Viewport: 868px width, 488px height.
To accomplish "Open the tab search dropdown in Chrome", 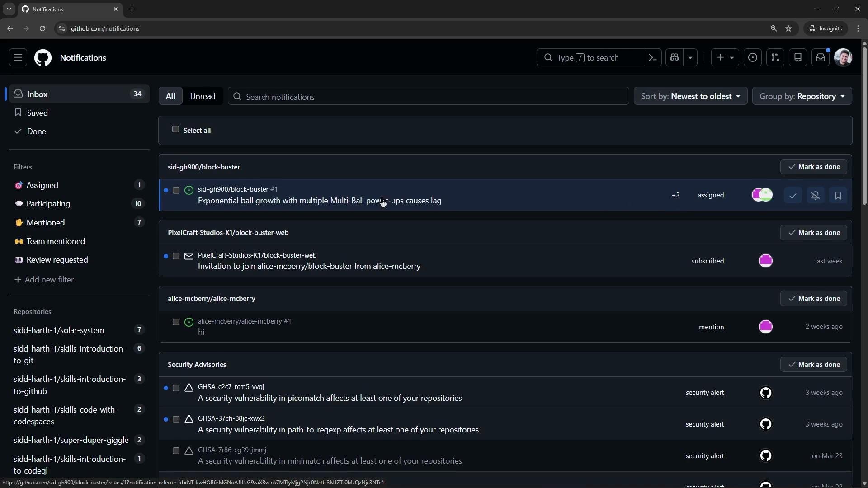I will [x=9, y=9].
